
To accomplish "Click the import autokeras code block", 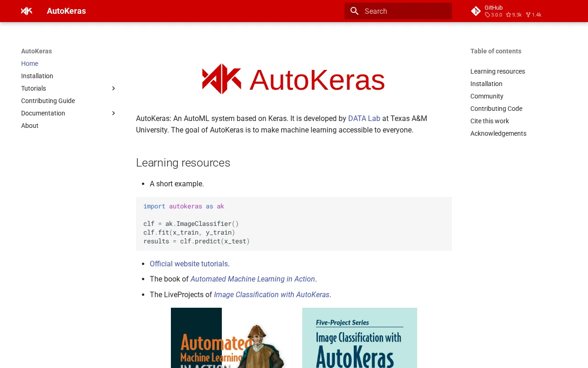I will pos(294,224).
